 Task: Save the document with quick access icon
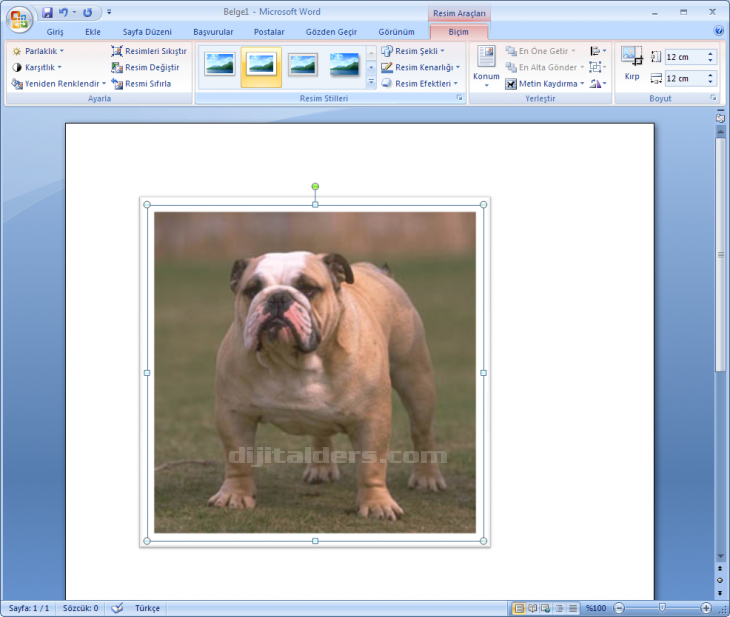tap(47, 13)
